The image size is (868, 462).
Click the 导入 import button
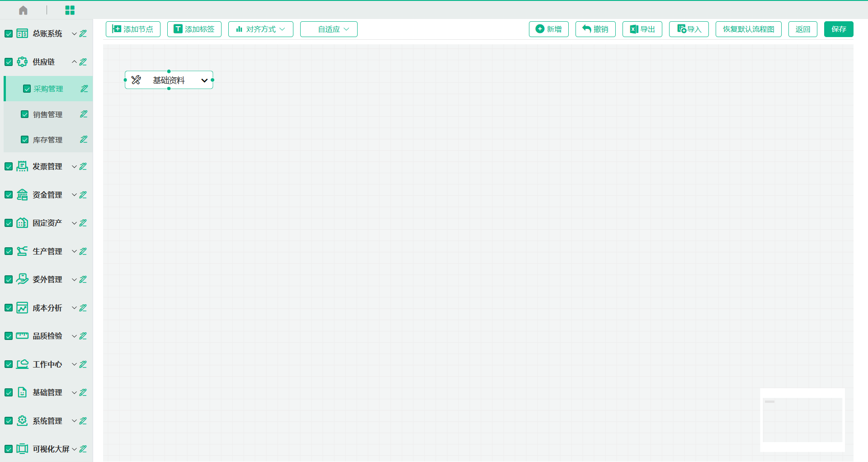coord(689,29)
